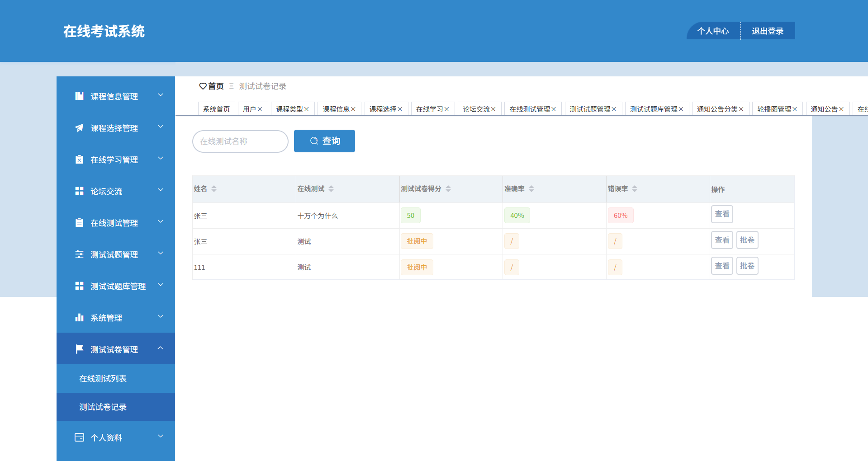This screenshot has height=461, width=868.
Task: Close the 测试试题库管理 tab
Action: point(681,109)
